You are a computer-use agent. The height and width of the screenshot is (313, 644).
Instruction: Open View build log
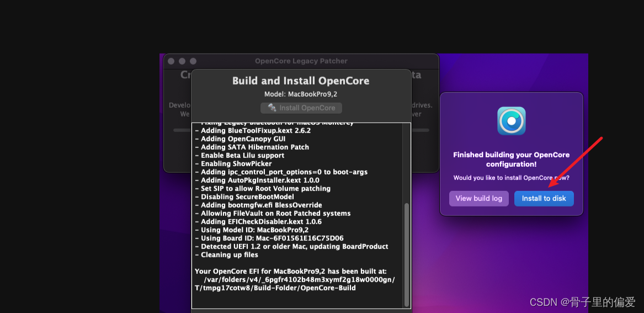(x=479, y=198)
